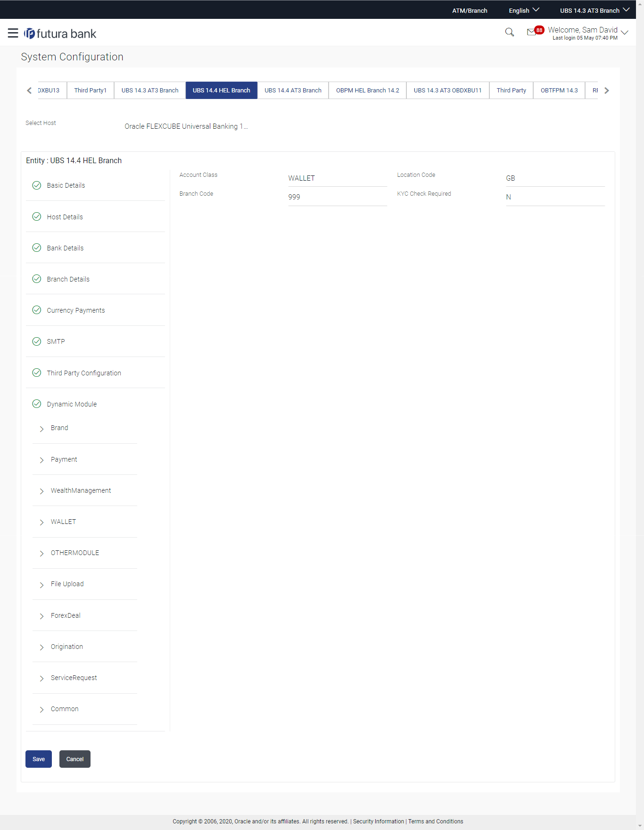Click the KYC Check Required N field
The height and width of the screenshot is (830, 644).
coord(555,197)
